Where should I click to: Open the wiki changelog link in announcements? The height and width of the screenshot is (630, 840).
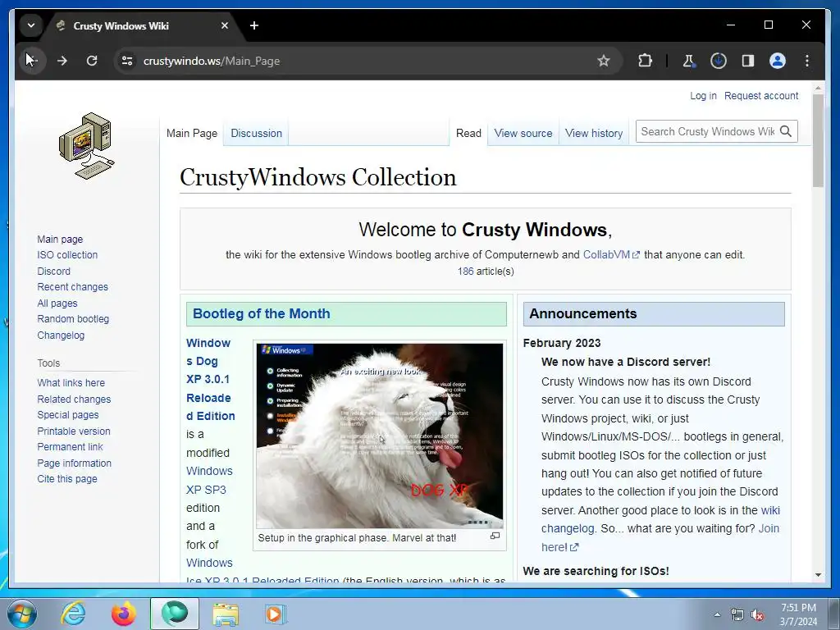click(x=660, y=519)
